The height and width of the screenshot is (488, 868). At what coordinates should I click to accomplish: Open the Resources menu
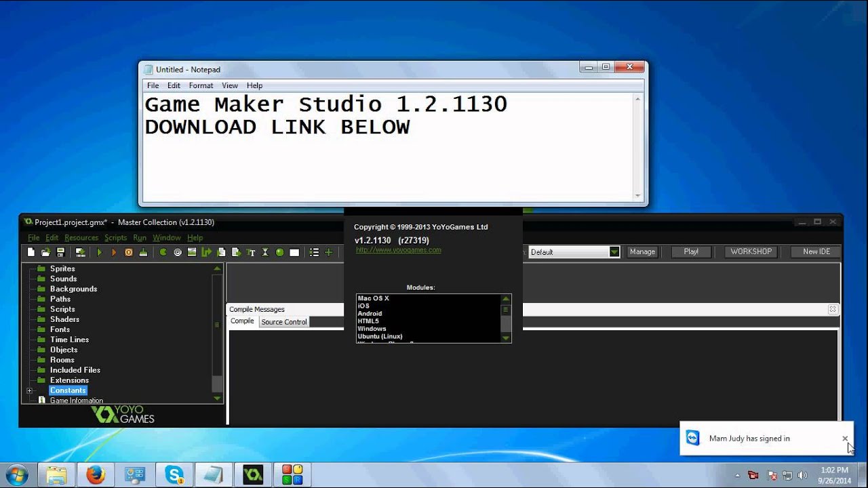point(81,238)
